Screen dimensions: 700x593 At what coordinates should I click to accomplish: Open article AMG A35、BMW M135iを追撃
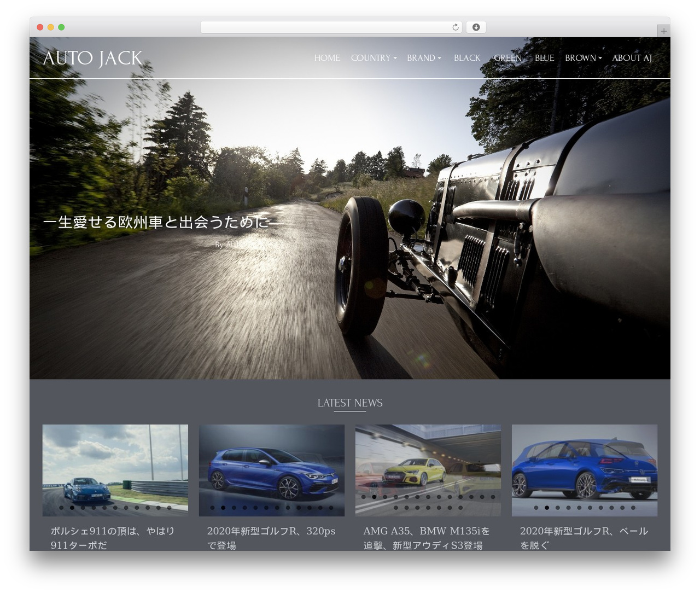pyautogui.click(x=427, y=538)
